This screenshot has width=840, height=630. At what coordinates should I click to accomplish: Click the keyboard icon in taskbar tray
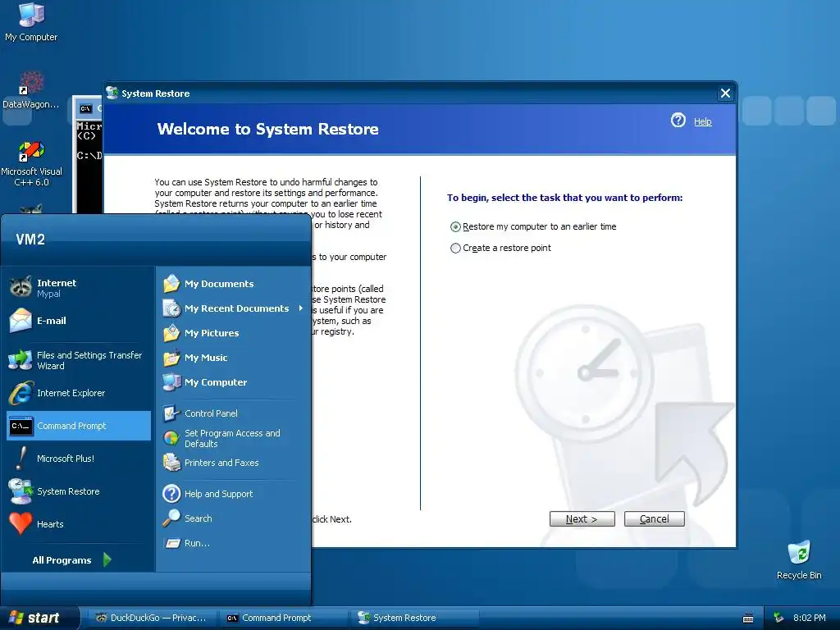[x=748, y=619]
